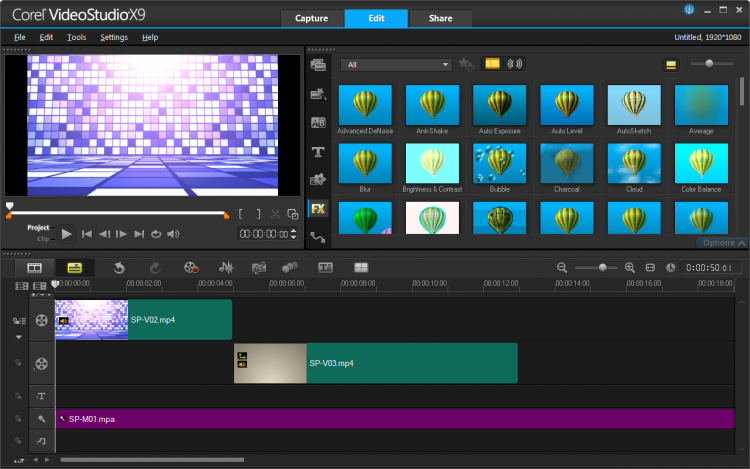
Task: Show audio filters in the library
Action: [x=517, y=65]
